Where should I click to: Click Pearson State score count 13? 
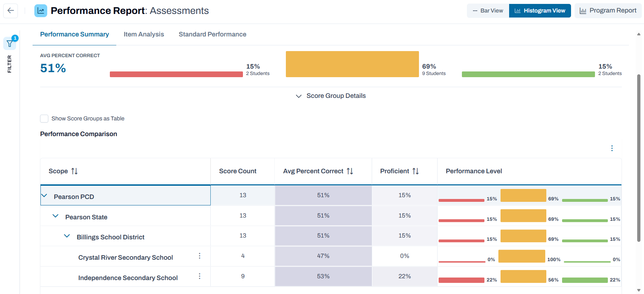point(243,216)
